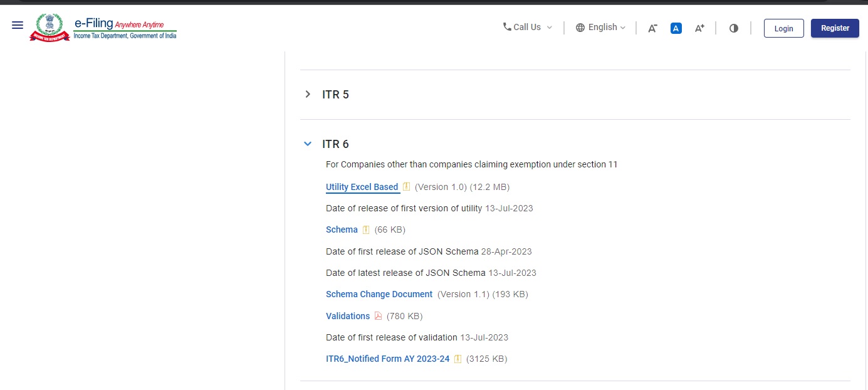Image resolution: width=868 pixels, height=390 pixels.
Task: Select the highlighted default font size A
Action: [676, 28]
